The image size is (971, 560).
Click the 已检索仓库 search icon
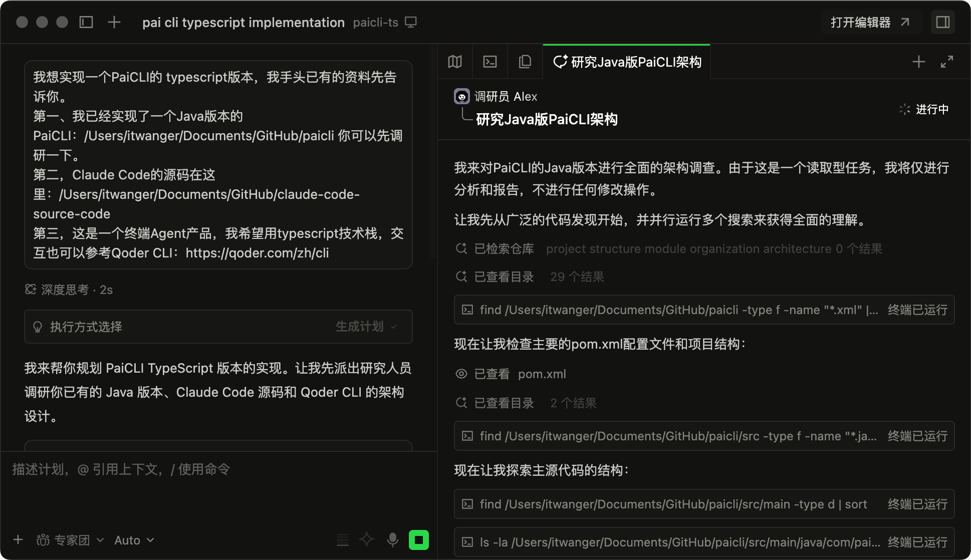[x=461, y=248]
